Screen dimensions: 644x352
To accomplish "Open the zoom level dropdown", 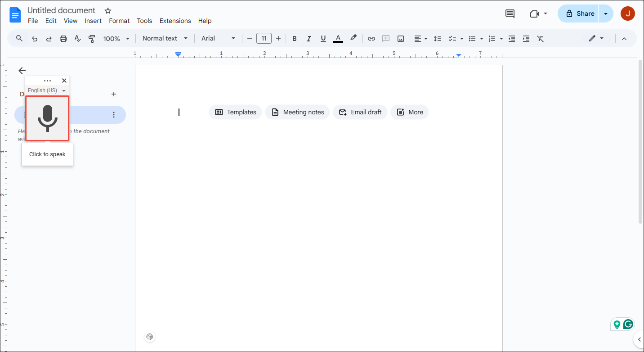I will [116, 38].
